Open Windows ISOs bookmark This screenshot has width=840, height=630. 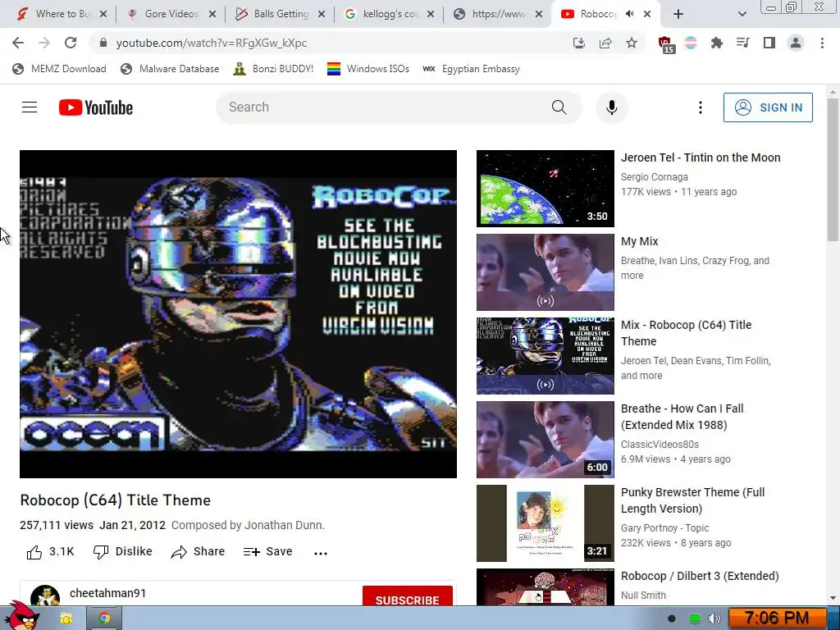pyautogui.click(x=368, y=69)
